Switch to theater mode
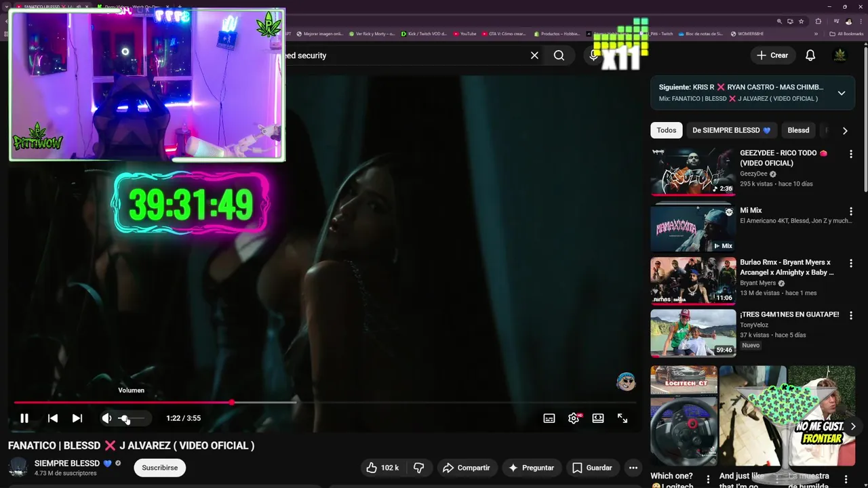This screenshot has height=488, width=868. [598, 418]
